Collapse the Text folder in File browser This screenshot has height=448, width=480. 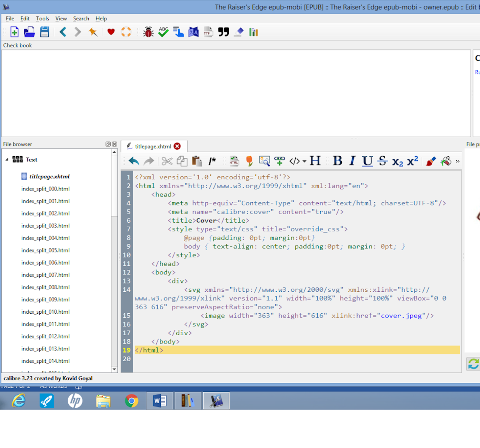(x=7, y=159)
